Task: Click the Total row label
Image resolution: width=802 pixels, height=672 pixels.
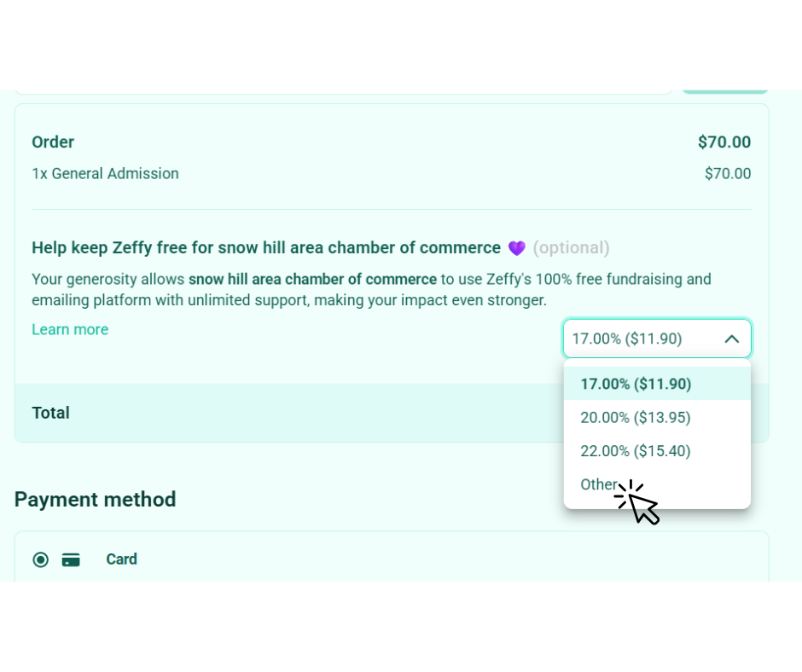Action: pyautogui.click(x=50, y=413)
